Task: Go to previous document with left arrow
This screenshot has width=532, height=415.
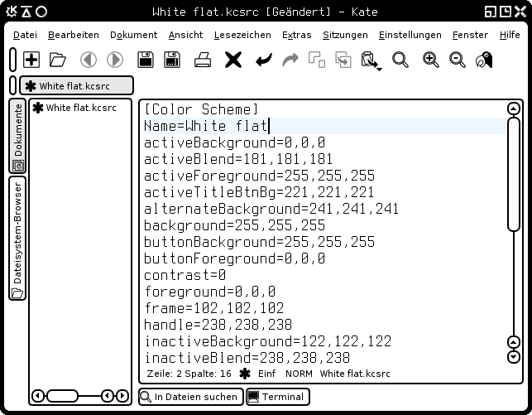Action: pyautogui.click(x=89, y=60)
